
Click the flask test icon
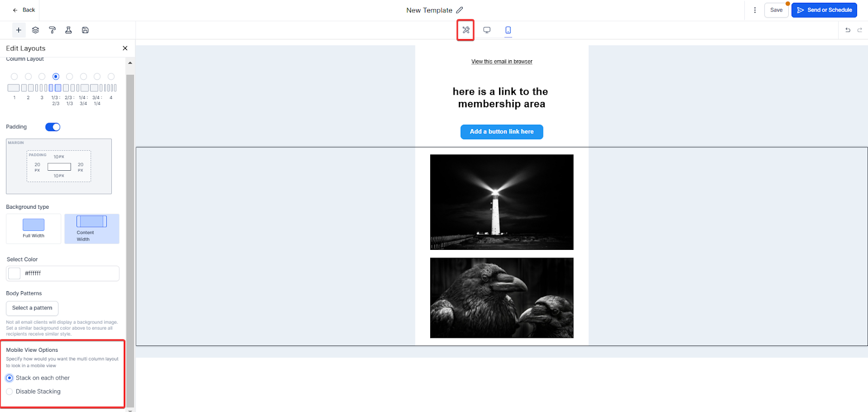pos(68,30)
